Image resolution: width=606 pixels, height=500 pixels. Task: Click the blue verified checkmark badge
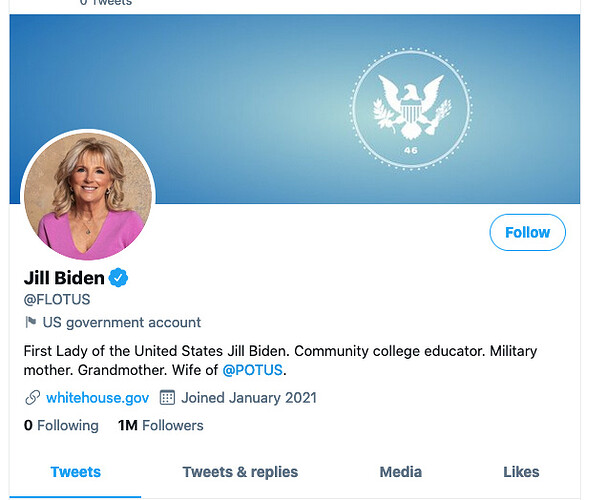click(x=119, y=277)
